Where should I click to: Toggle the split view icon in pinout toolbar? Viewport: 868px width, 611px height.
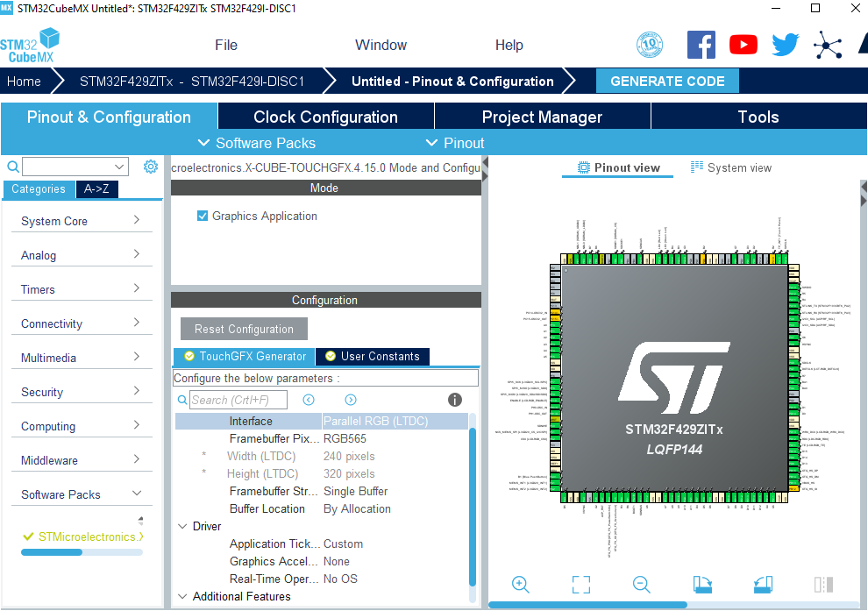click(823, 585)
